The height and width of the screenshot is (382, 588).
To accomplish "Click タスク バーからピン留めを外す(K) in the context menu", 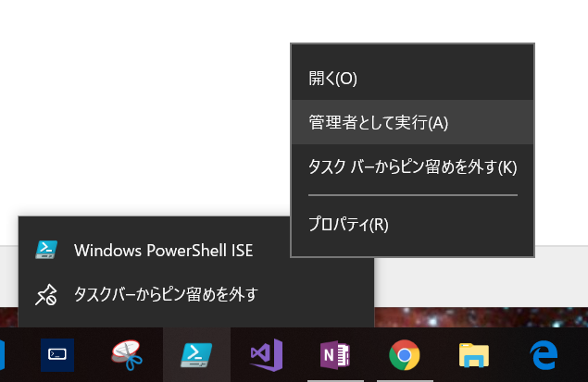I will point(412,166).
